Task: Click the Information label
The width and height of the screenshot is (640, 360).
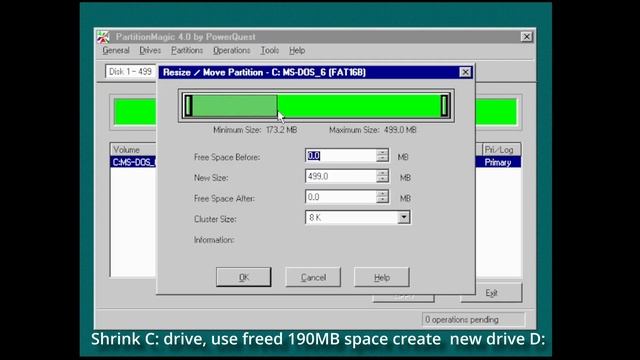Action: (x=214, y=240)
